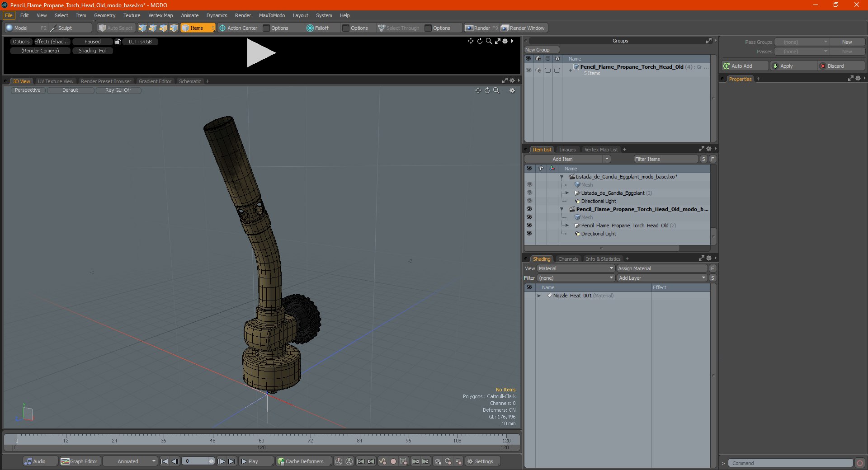868x470 pixels.
Task: Open the Texture menu
Action: pos(132,15)
